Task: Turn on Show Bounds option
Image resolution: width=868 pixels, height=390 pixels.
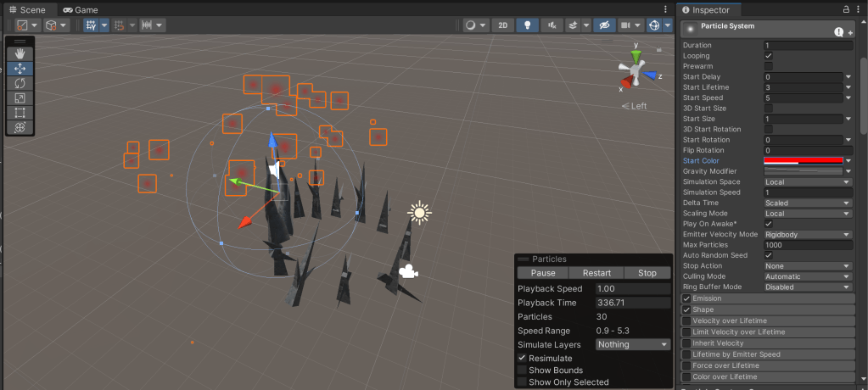Action: coord(522,370)
